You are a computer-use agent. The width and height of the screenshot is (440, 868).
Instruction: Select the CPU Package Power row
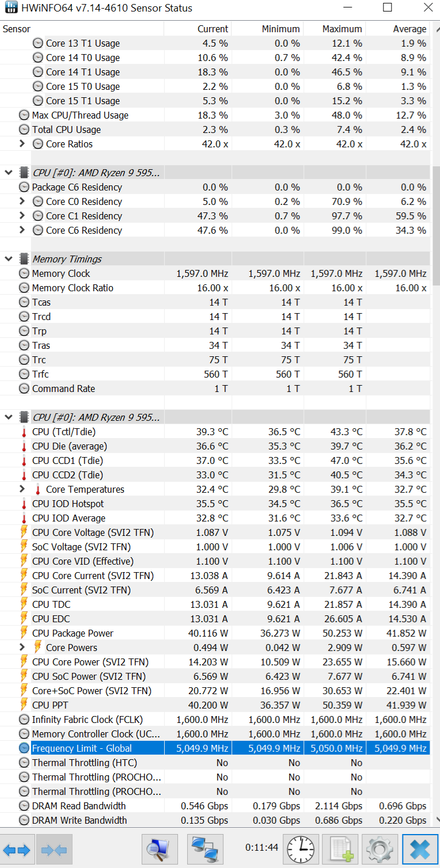point(215,633)
